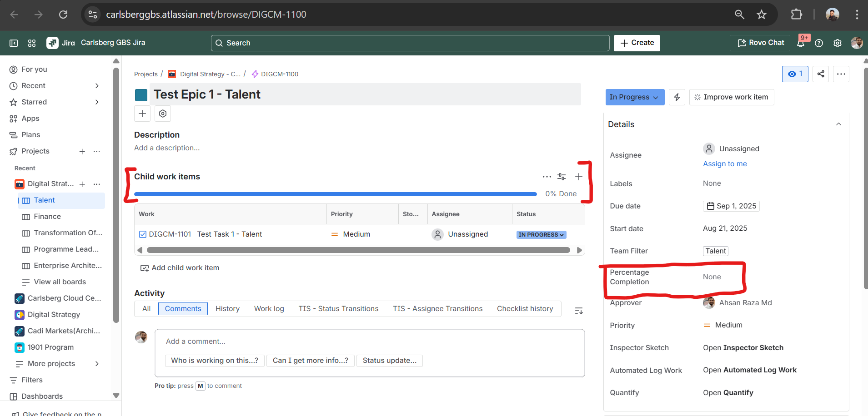The image size is (868, 416).
Task: Sort activity with the order icon
Action: 579,311
